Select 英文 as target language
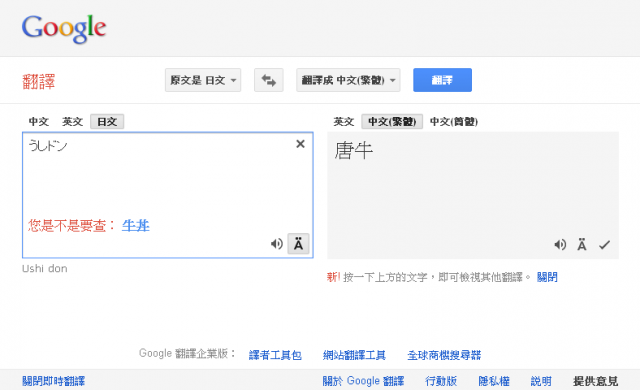This screenshot has width=640, height=390. pyautogui.click(x=344, y=122)
